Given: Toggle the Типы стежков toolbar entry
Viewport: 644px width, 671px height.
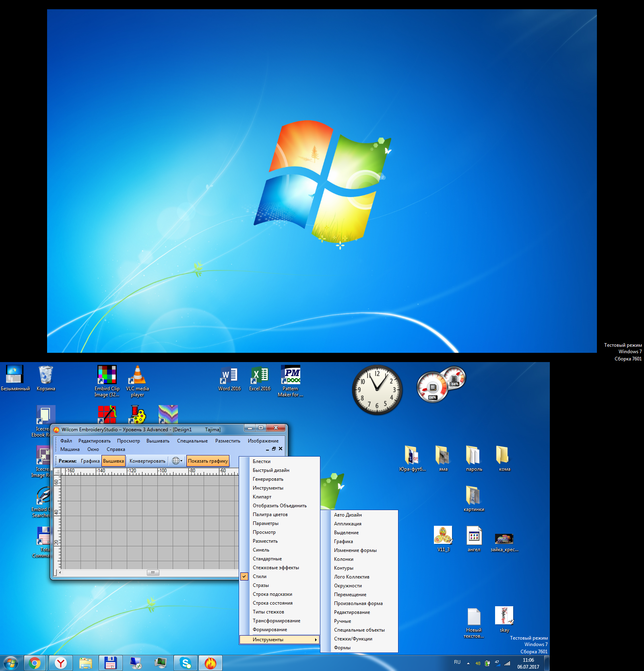Looking at the screenshot, I should click(280, 612).
